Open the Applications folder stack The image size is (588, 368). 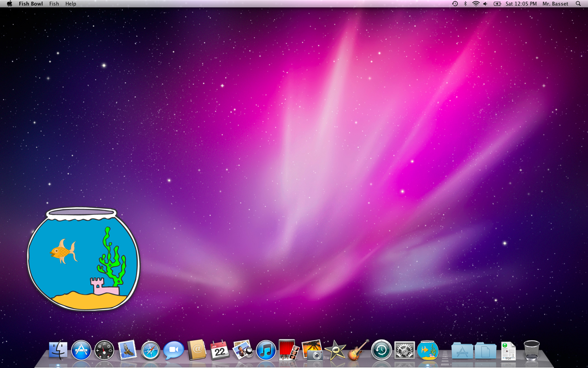[x=462, y=351]
